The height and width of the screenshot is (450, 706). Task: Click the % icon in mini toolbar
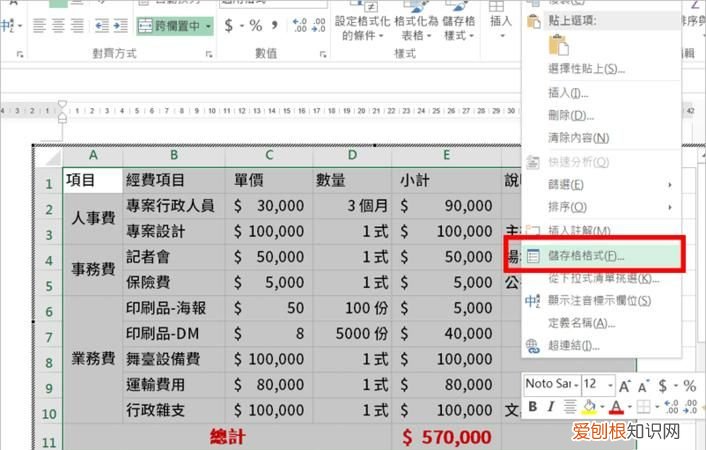(689, 386)
